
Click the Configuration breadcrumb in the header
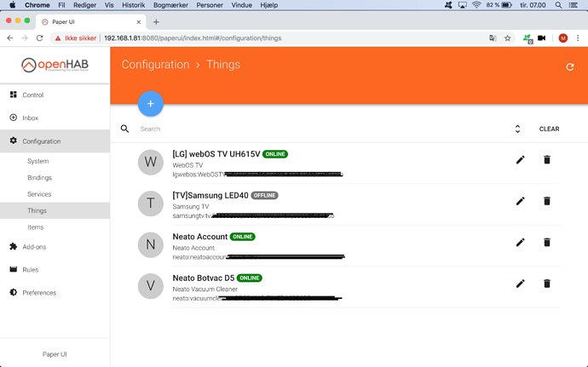155,65
